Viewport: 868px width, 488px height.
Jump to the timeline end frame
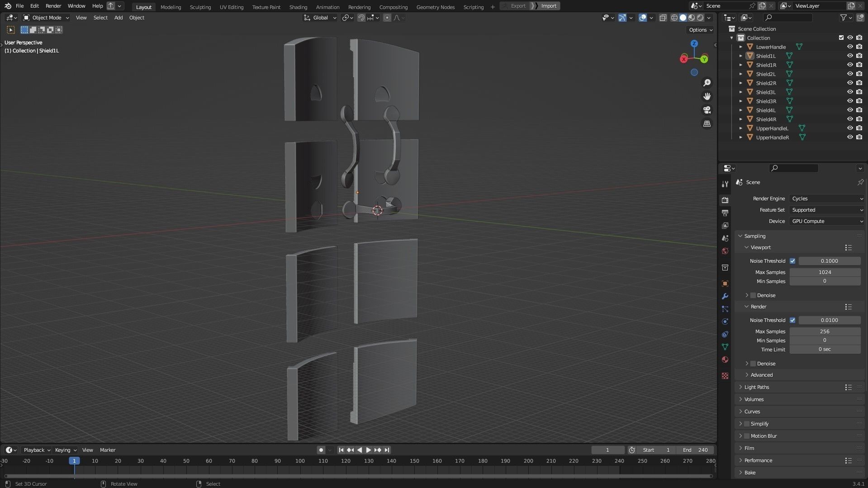387,450
